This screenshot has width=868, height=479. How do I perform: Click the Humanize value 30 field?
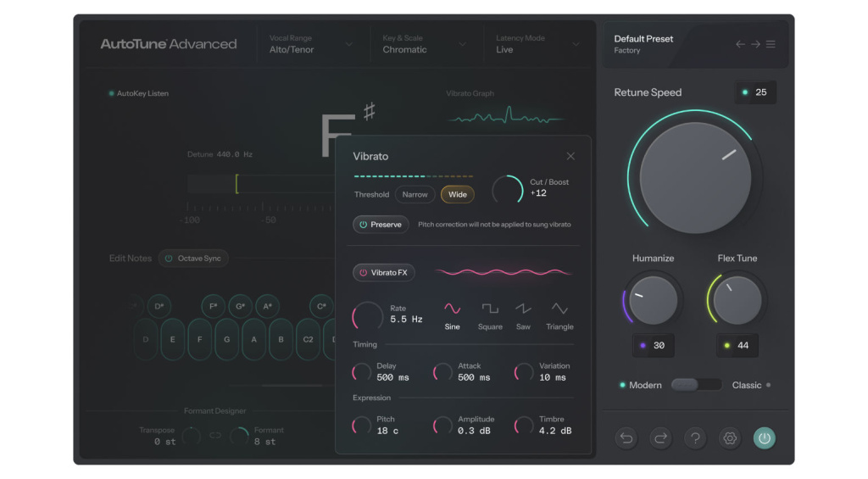pyautogui.click(x=654, y=346)
